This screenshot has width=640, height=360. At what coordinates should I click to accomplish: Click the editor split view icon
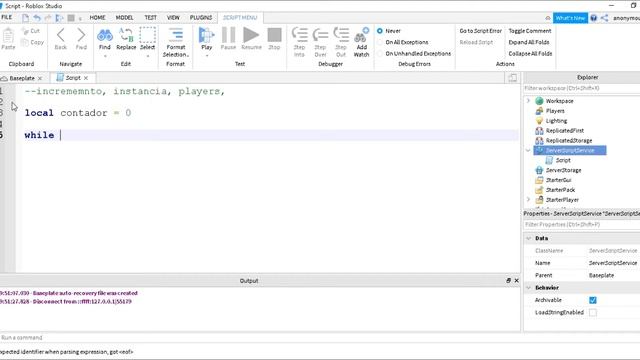[x=513, y=78]
